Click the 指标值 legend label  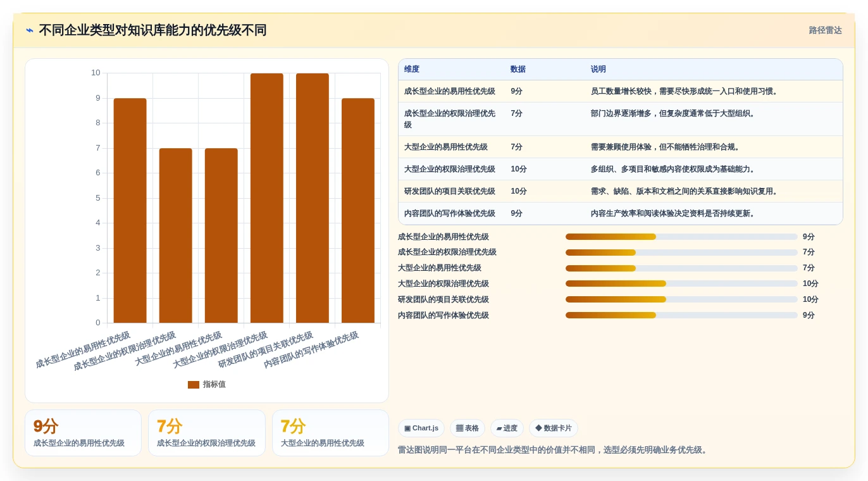214,385
